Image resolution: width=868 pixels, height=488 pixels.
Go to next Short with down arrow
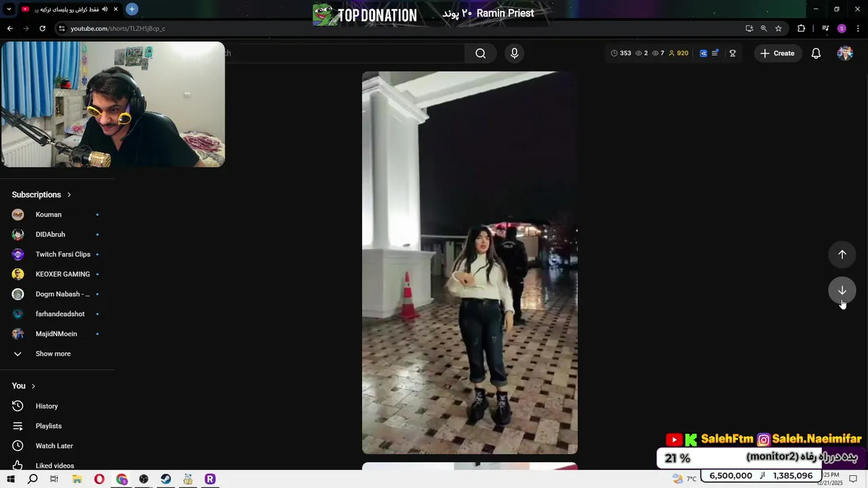coord(842,290)
